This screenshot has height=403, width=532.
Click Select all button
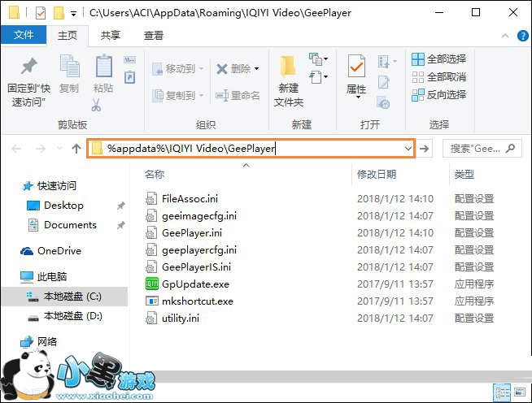click(x=439, y=59)
